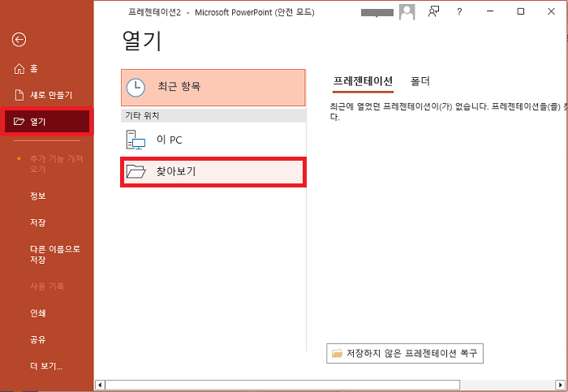Click the horizontal scrollbar thumb
The image size is (568, 392).
(x=282, y=385)
